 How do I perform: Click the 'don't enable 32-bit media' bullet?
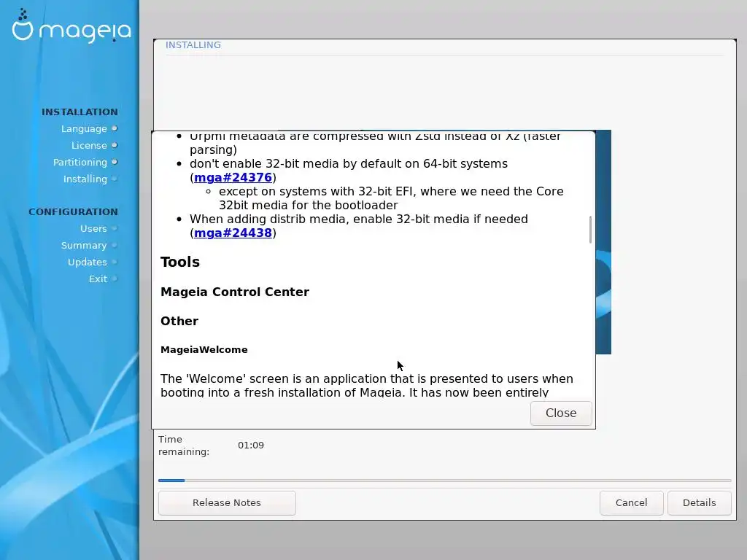349,171
